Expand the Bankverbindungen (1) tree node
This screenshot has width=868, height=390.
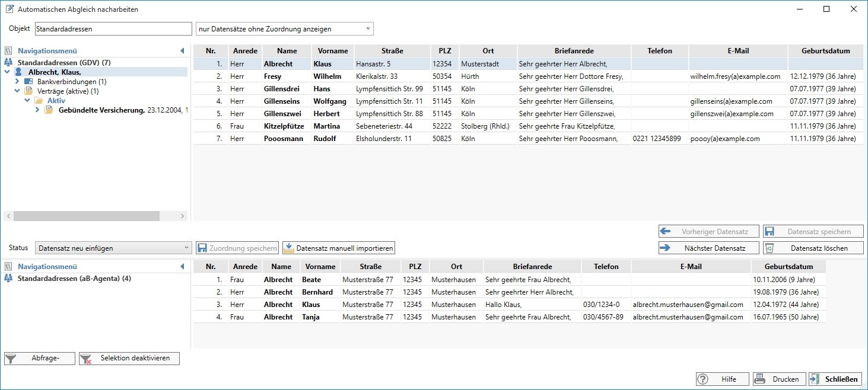tap(17, 81)
